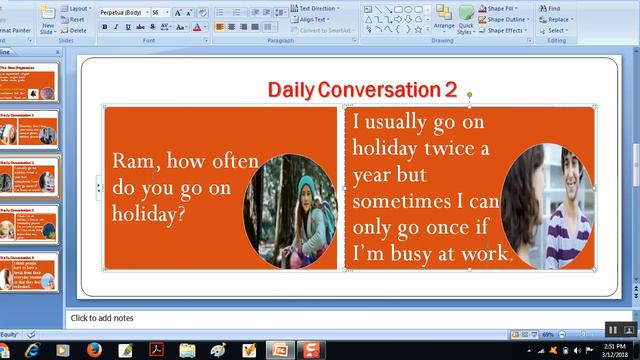Clear all formatting with the eraser icon
This screenshot has width=640, height=360.
(203, 13)
